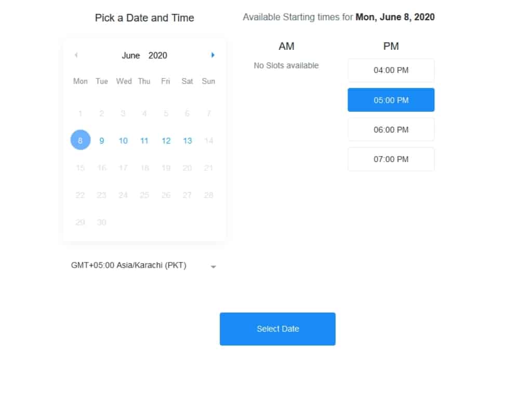Select June 8 on the calendar
This screenshot has height=399, width=532.
click(x=80, y=140)
